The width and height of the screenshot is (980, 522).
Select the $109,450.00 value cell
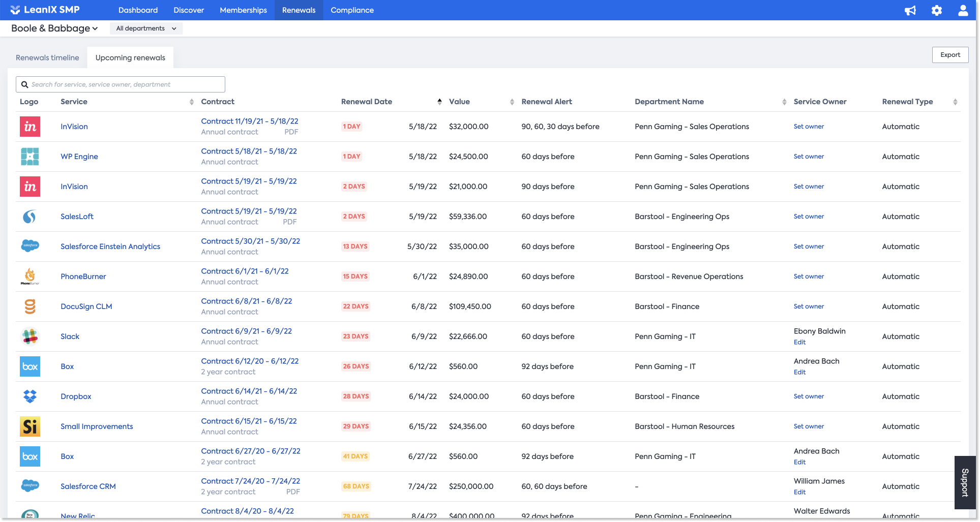[470, 306]
